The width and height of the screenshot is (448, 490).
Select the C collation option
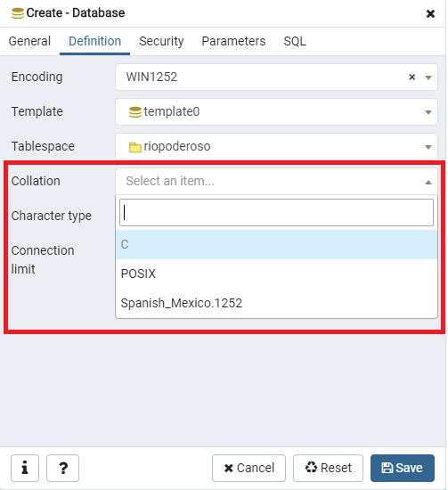[276, 244]
